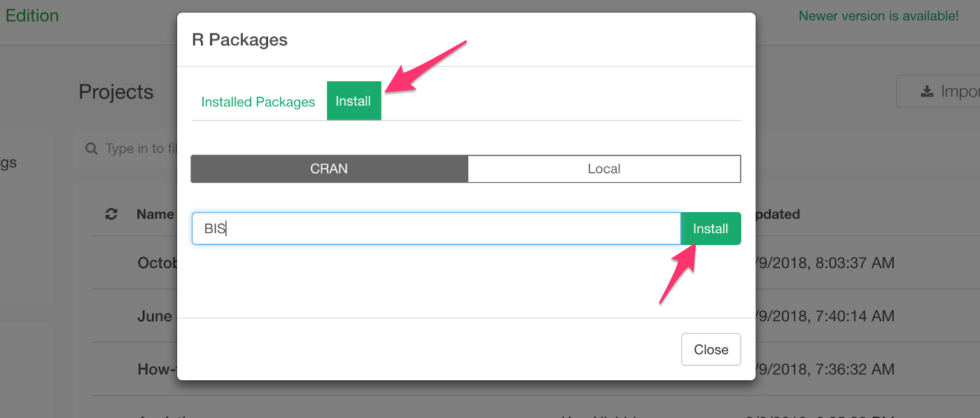Choose CRAN as the package source
This screenshot has width=980, height=418.
click(x=329, y=169)
